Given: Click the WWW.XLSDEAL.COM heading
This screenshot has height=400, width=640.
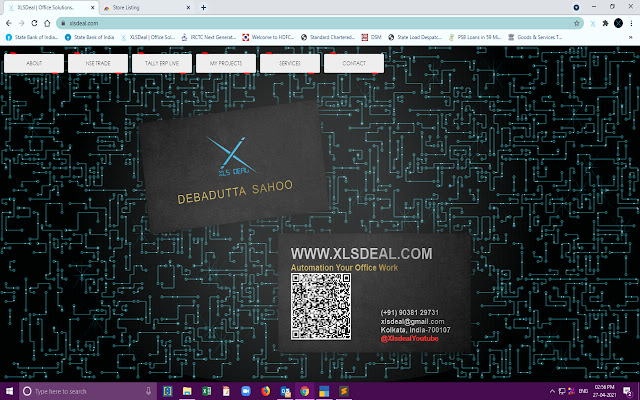Looking at the screenshot, I should [361, 253].
